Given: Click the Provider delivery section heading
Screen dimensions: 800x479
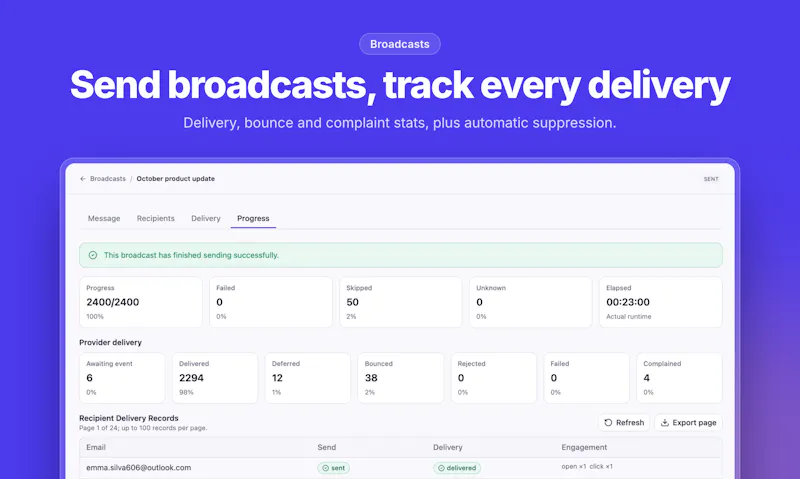Looking at the screenshot, I should [110, 342].
